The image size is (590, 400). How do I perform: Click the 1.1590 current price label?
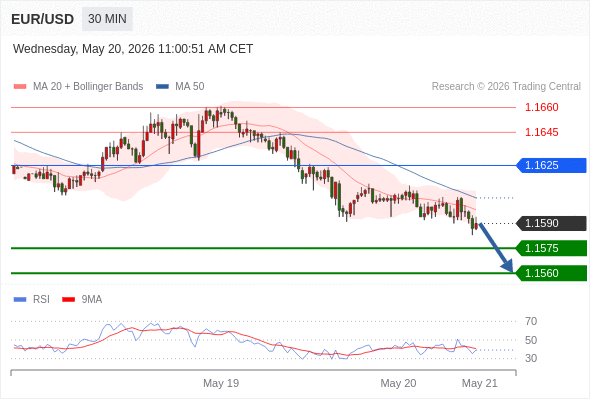(551, 223)
